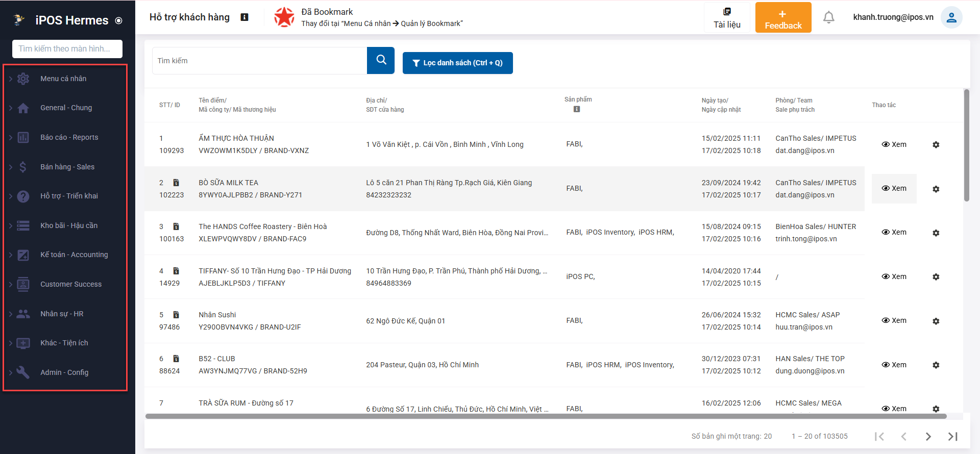The height and width of the screenshot is (454, 980).
Task: Click the Admin - Config wrench icon
Action: click(23, 372)
